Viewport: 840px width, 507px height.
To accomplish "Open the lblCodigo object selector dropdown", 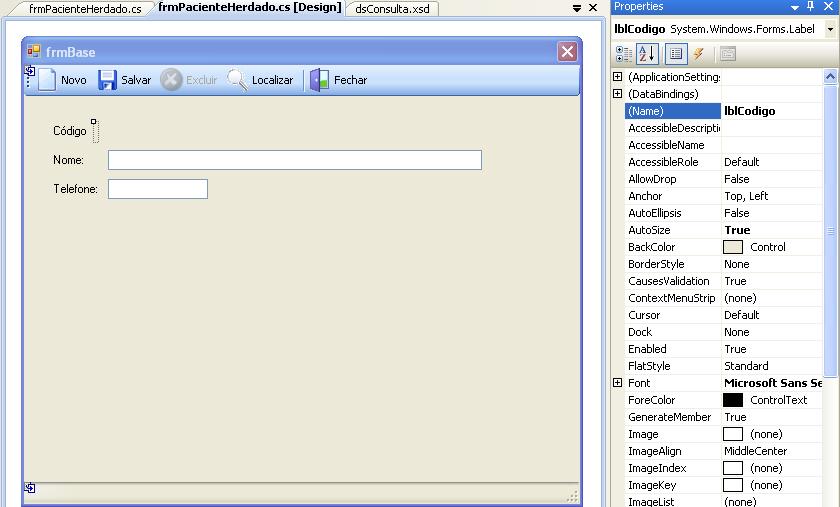I will click(830, 30).
